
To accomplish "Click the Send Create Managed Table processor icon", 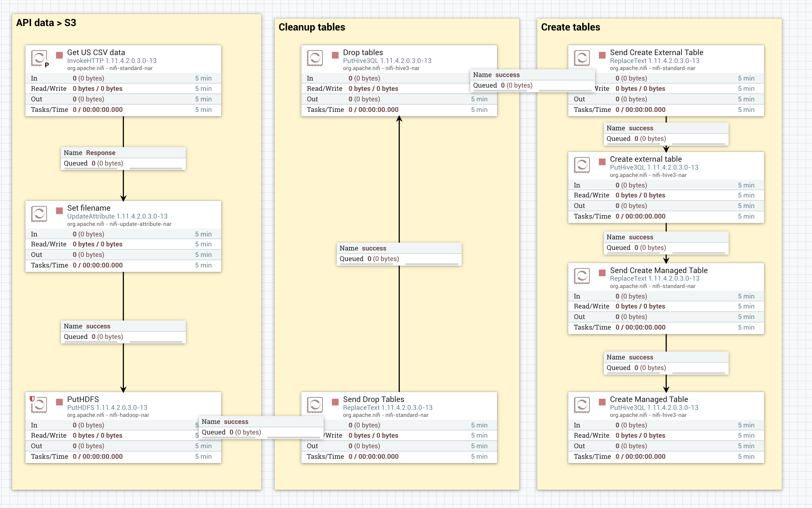I will (582, 276).
